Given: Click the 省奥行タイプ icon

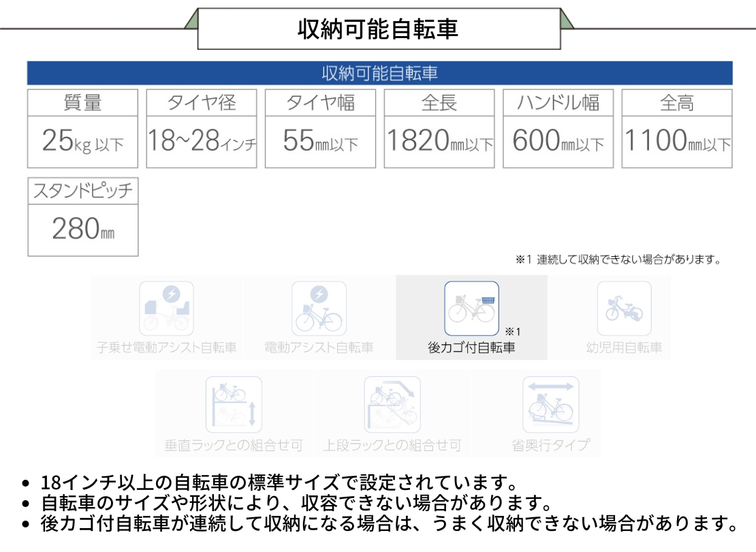Looking at the screenshot, I should 550,405.
